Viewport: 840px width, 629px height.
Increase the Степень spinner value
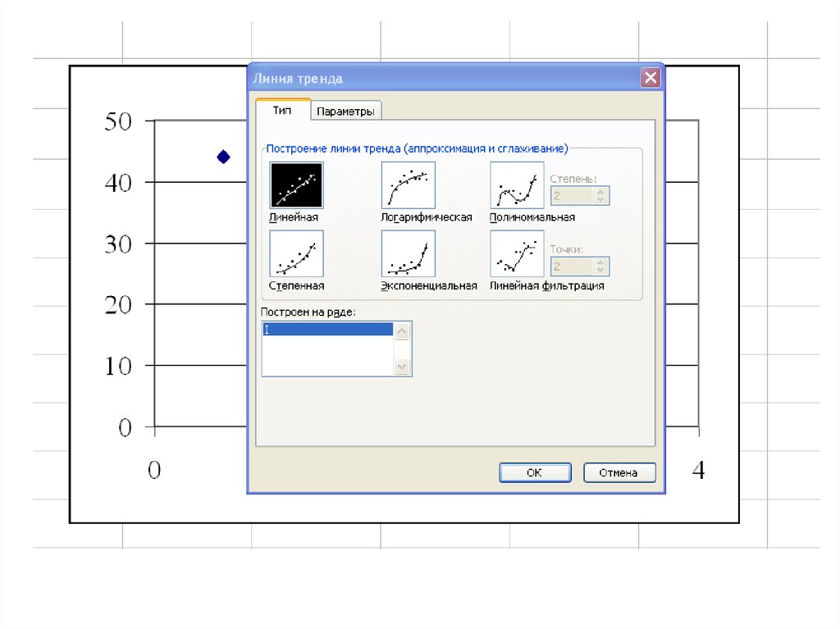point(601,192)
